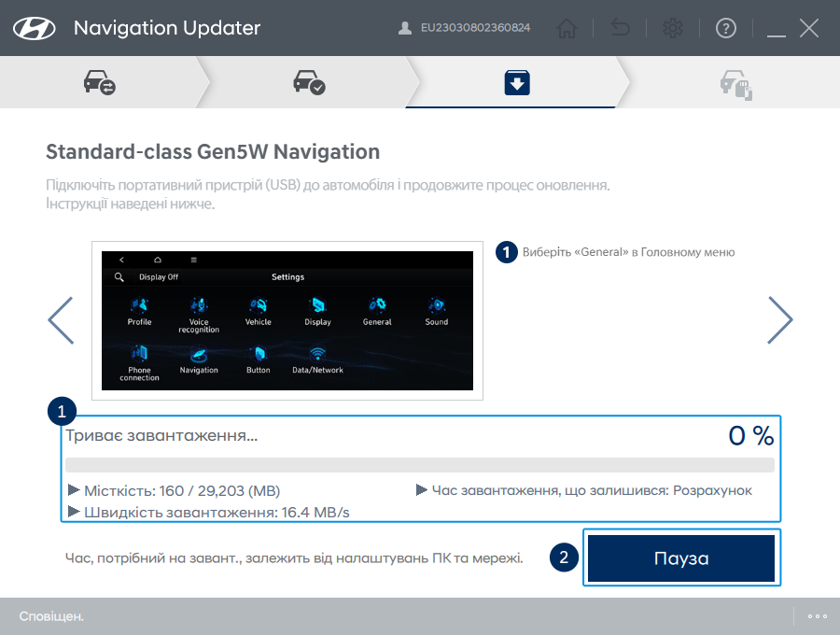
Task: Click the back arrow icon in header
Action: click(x=621, y=28)
